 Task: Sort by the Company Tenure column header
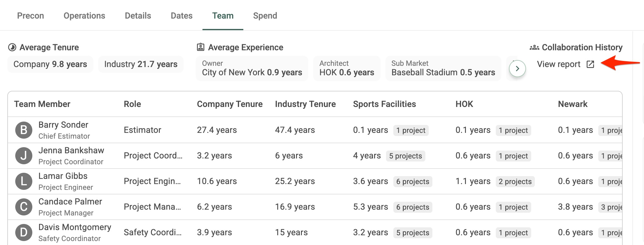pos(230,104)
